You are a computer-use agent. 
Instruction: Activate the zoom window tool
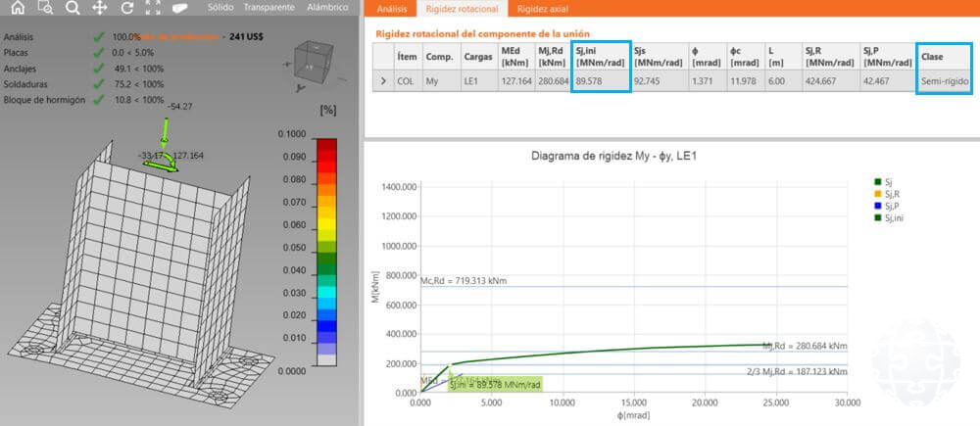click(45, 8)
